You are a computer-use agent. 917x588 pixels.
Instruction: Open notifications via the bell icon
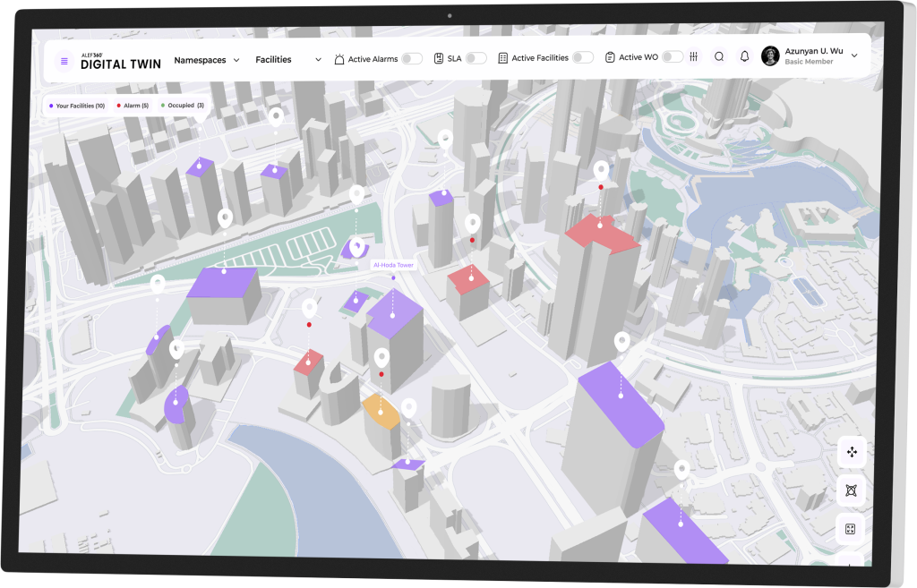(744, 56)
